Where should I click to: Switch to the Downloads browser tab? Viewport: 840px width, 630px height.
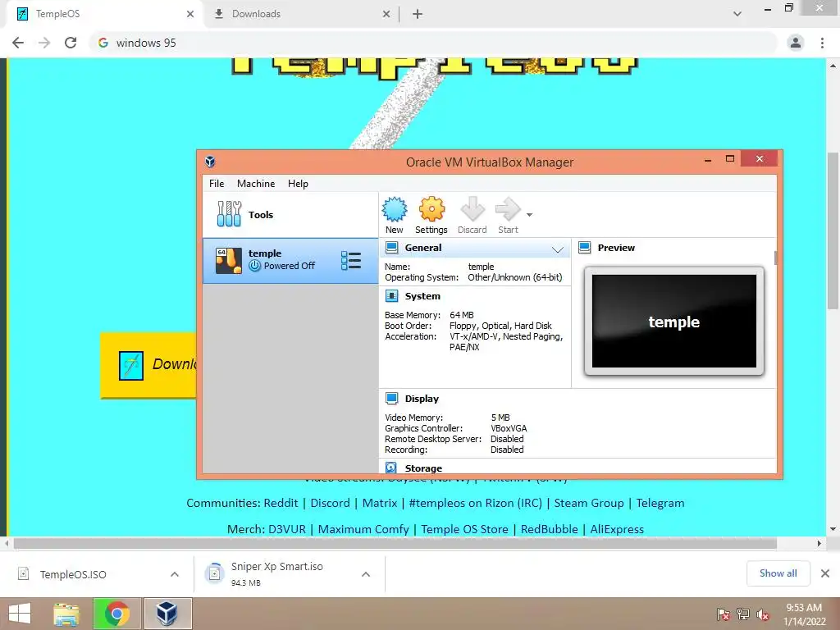point(301,14)
